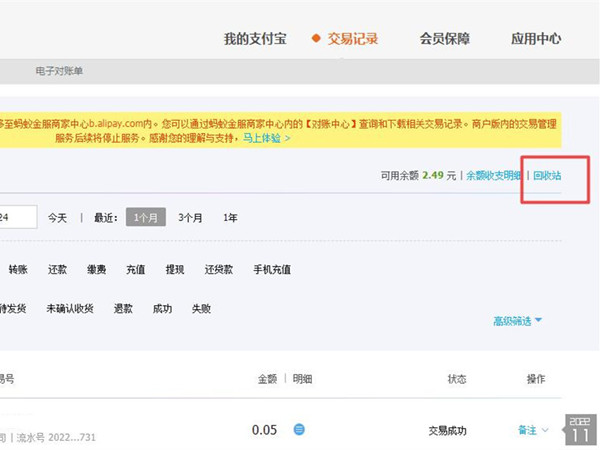600x450 pixels.
Task: Select the 1年 recent range
Action: point(230,218)
